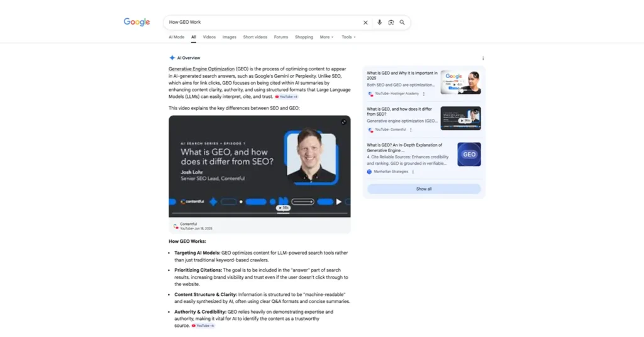The width and height of the screenshot is (644, 337).
Task: Click 'This video explains the key differences' text
Action: tap(234, 108)
